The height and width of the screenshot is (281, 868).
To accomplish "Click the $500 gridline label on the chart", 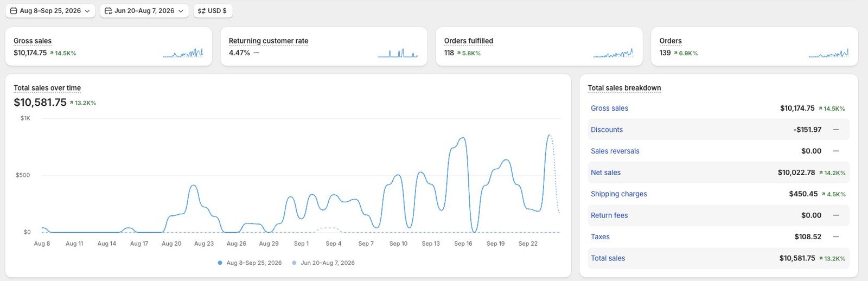I will click(23, 175).
